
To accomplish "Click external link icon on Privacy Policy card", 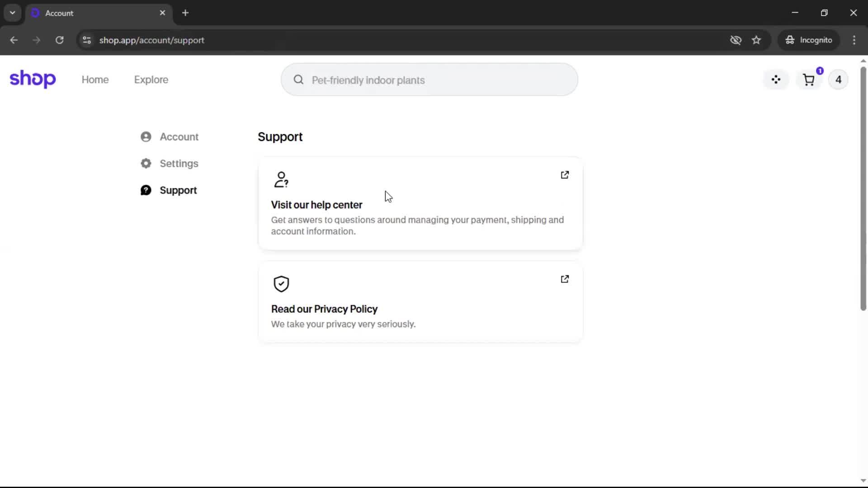I will point(565,279).
